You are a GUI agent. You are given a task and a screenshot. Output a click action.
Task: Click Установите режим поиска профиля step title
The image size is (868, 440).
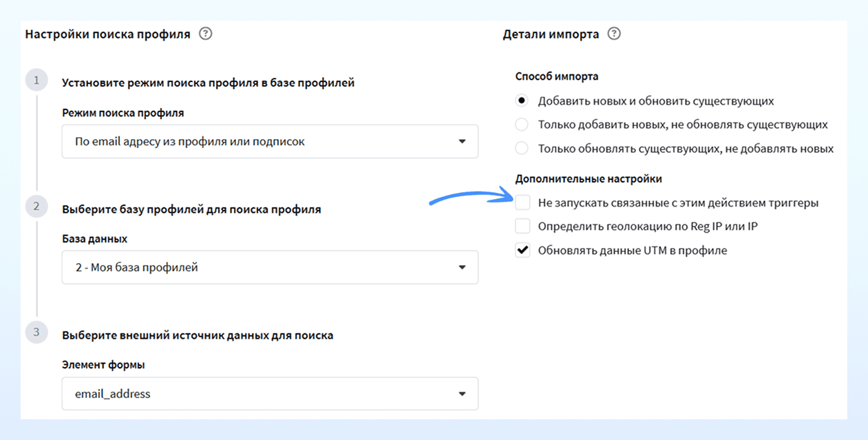209,83
